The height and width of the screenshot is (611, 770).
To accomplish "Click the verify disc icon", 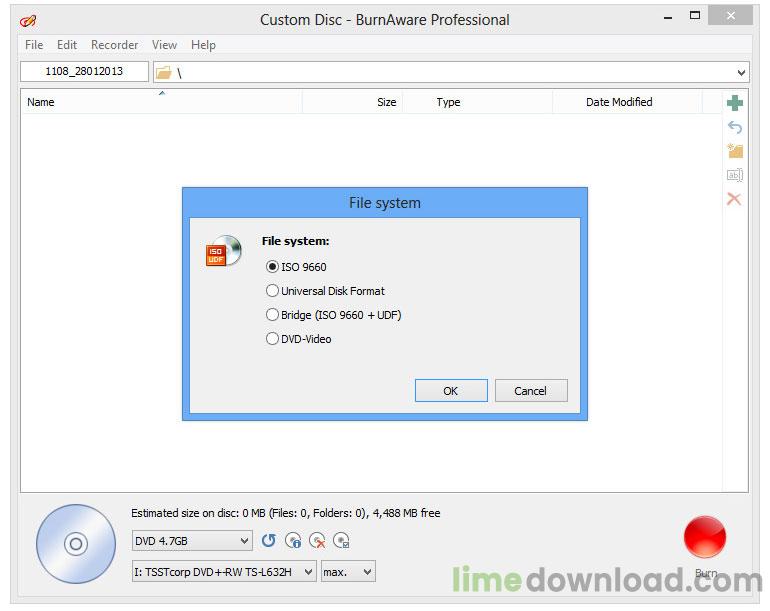I will click(x=341, y=541).
